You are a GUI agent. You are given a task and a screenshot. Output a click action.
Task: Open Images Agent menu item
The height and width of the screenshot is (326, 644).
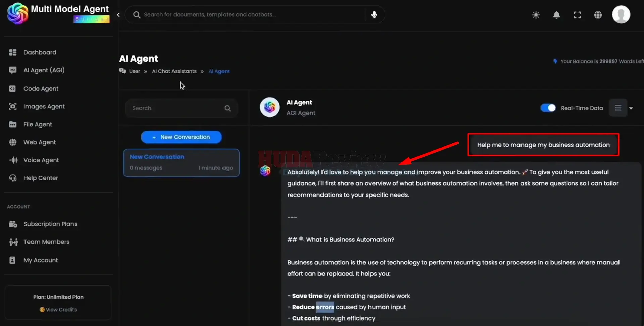point(44,106)
